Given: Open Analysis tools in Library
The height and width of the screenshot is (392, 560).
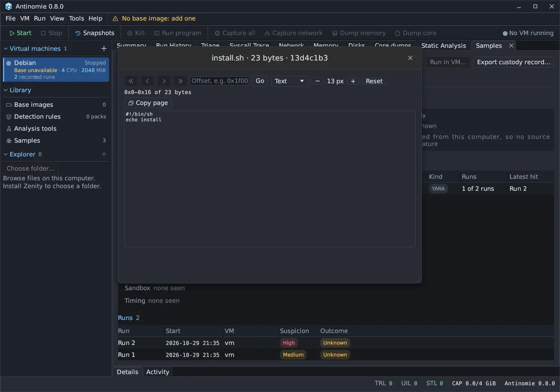Looking at the screenshot, I should (x=56, y=128).
